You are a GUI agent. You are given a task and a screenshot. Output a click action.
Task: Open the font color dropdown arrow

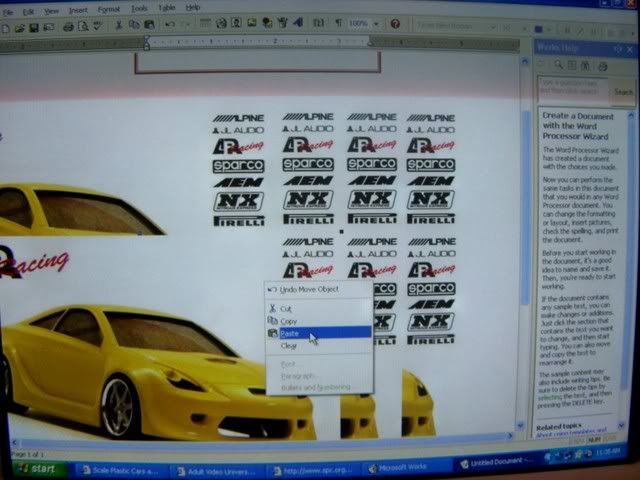click(x=548, y=30)
